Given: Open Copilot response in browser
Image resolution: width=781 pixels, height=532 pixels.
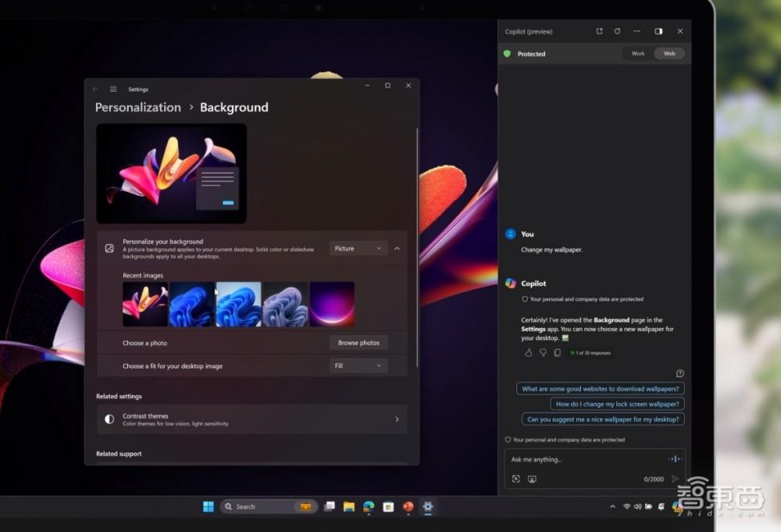Looking at the screenshot, I should click(x=599, y=31).
